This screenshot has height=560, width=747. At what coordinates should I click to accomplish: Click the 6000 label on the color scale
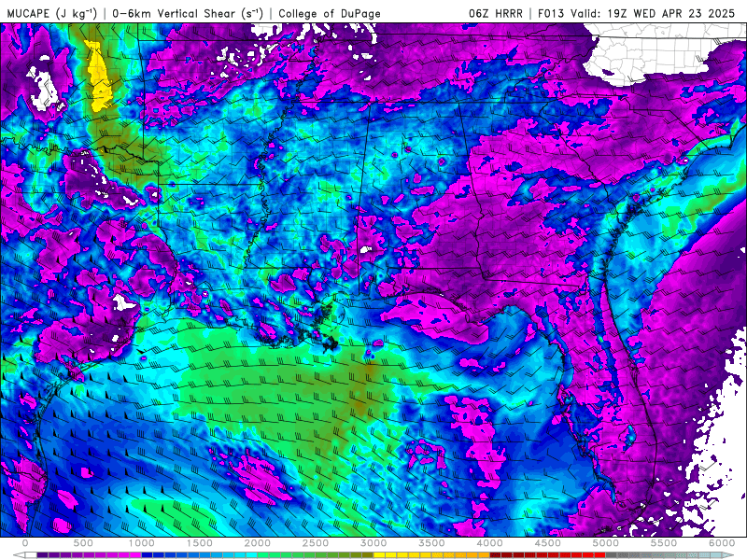722,543
